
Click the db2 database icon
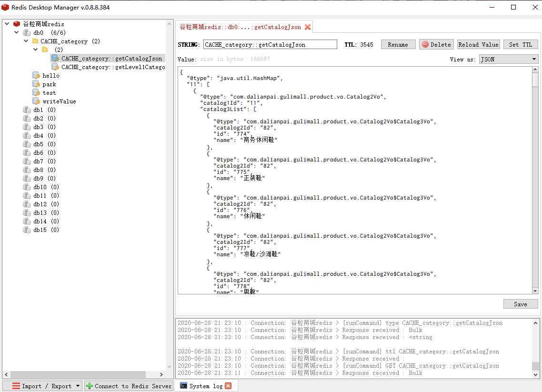27,118
